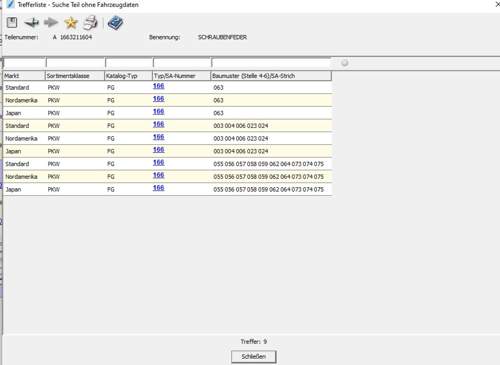Click the back arrow toolbar icon
This screenshot has width=500, height=365.
pyautogui.click(x=32, y=23)
